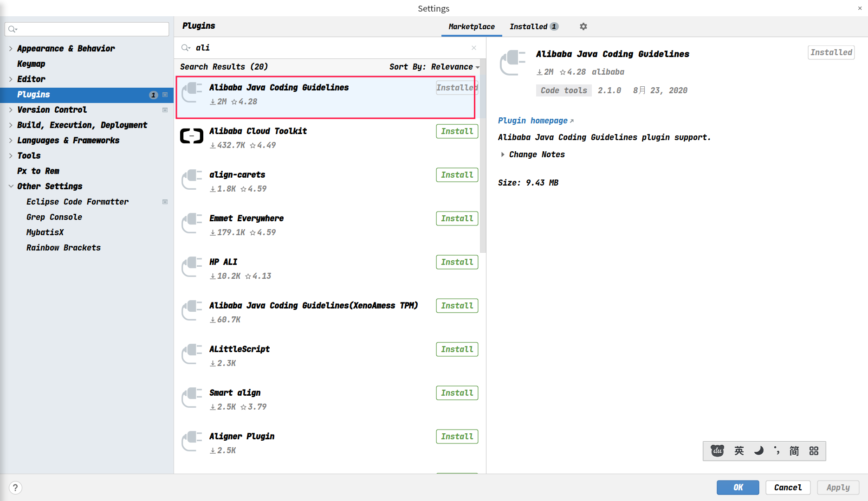Viewport: 868px width, 501px height.
Task: Click the project-level icon beside Version Control
Action: tap(165, 110)
